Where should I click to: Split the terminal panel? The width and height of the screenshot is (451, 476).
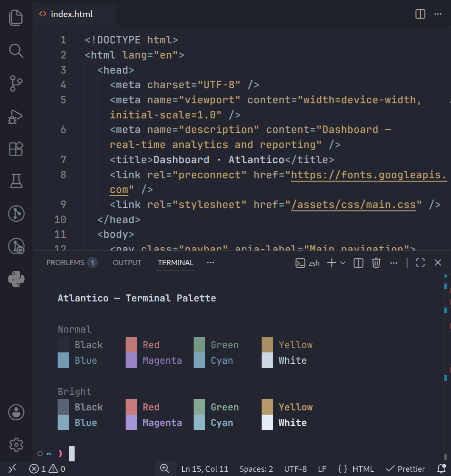tap(358, 263)
